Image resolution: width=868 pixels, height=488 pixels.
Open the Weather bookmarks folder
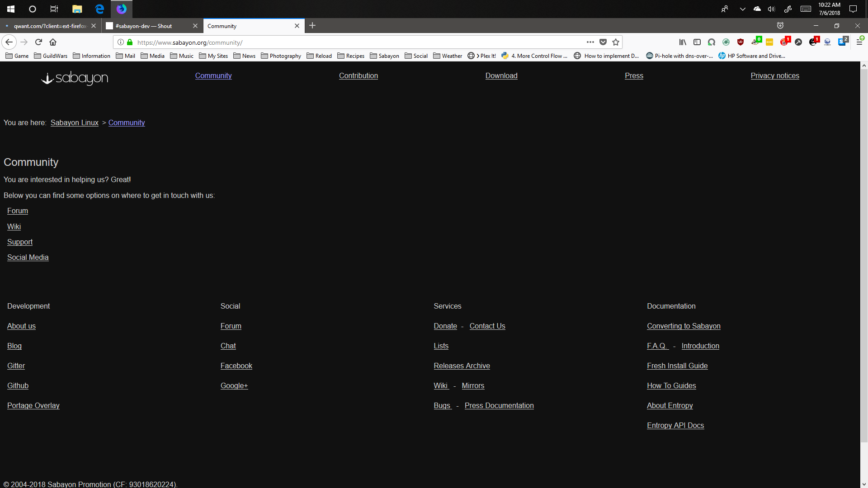coord(448,56)
